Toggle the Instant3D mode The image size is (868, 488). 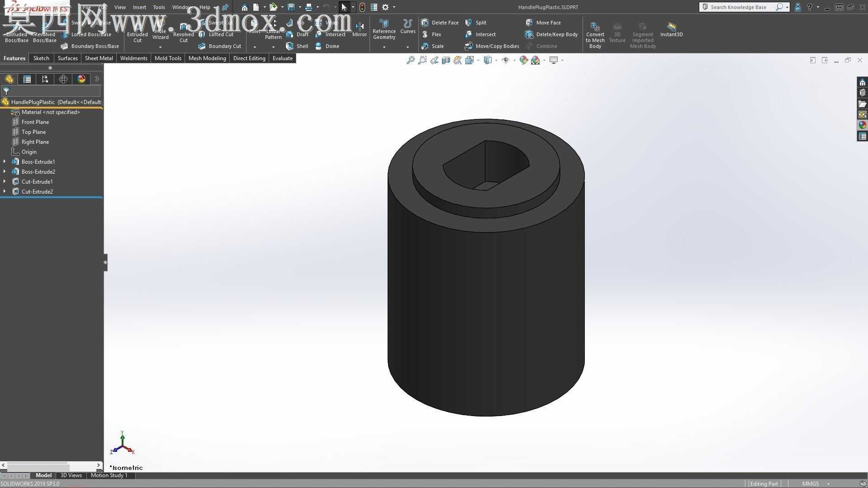tap(672, 29)
